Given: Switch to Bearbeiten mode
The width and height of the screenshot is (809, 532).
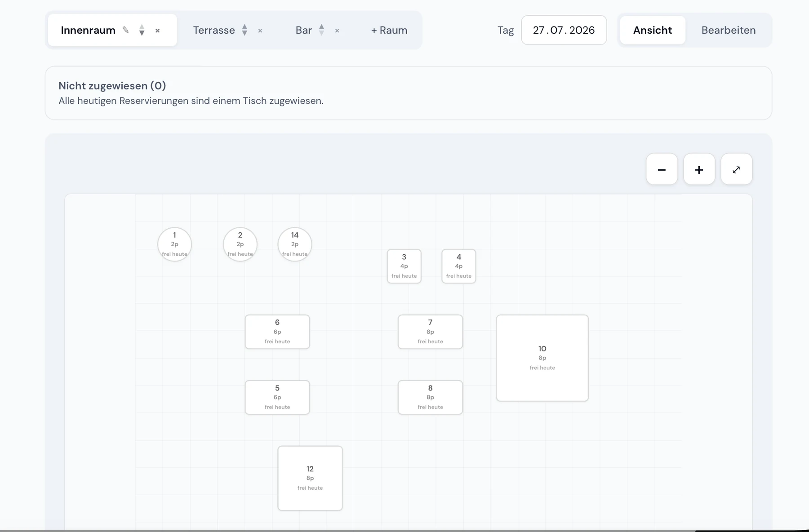Looking at the screenshot, I should (729, 30).
